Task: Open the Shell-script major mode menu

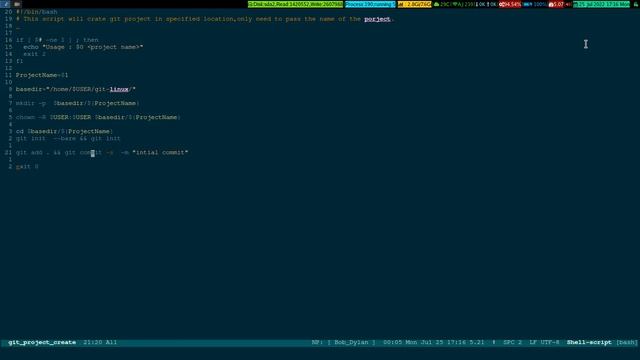Action: [589, 342]
